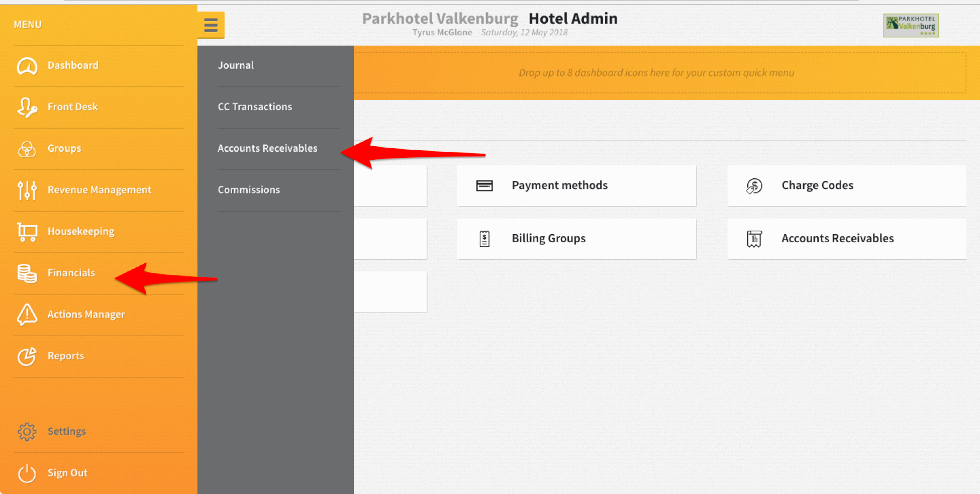The height and width of the screenshot is (494, 980).
Task: Click the Actions Manager warning icon
Action: click(27, 315)
